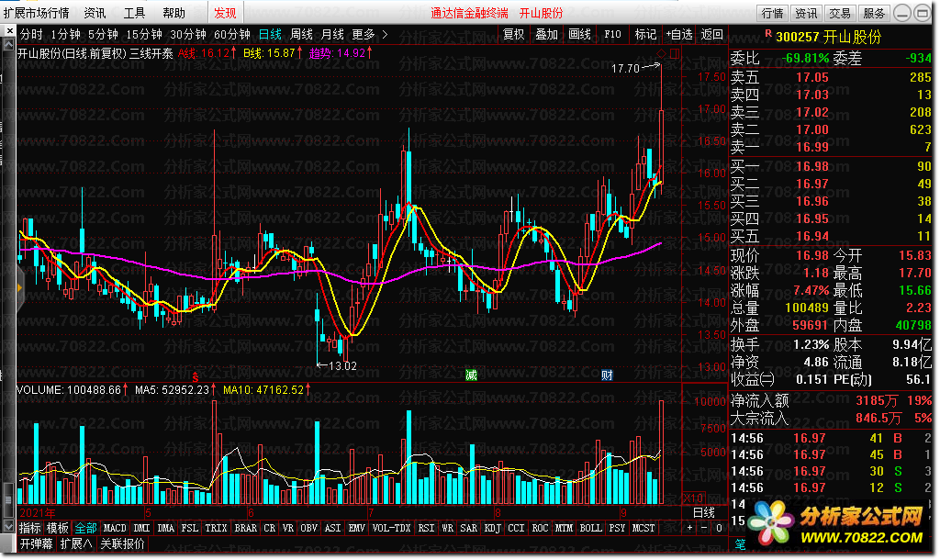This screenshot has height=560, width=940.
Task: Activate the 画线 drawing tool
Action: [x=580, y=34]
